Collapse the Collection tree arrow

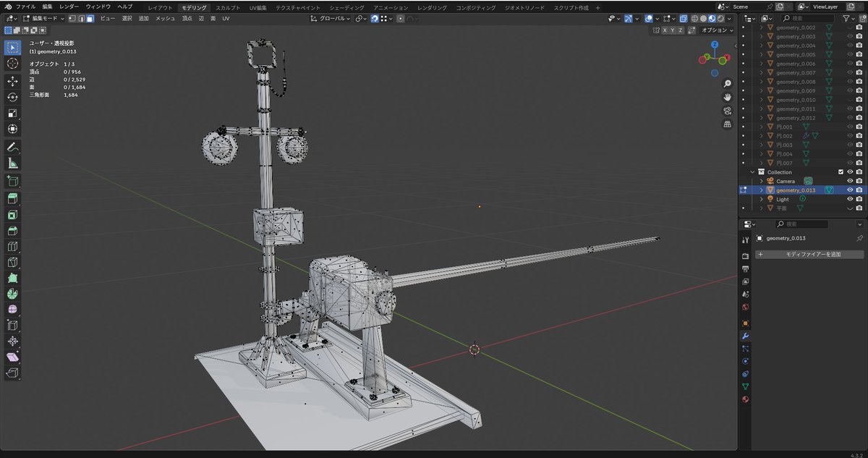coord(753,172)
